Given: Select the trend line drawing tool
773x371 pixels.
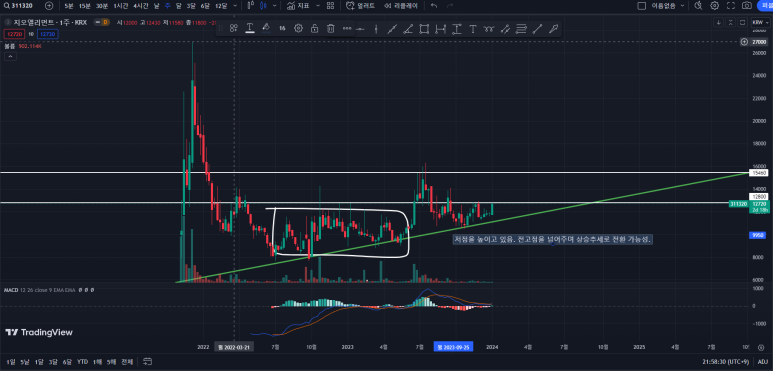Looking at the screenshot, I should 392,29.
